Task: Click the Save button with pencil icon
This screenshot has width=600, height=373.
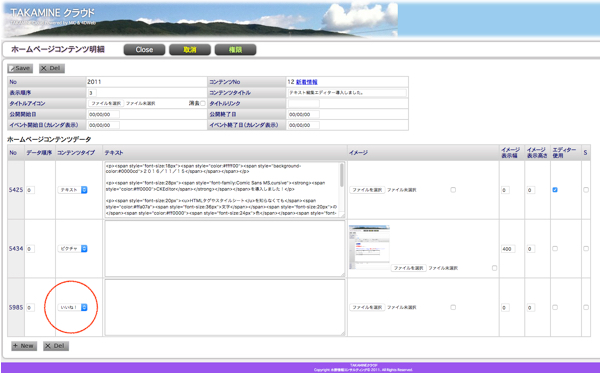Action: [20, 68]
